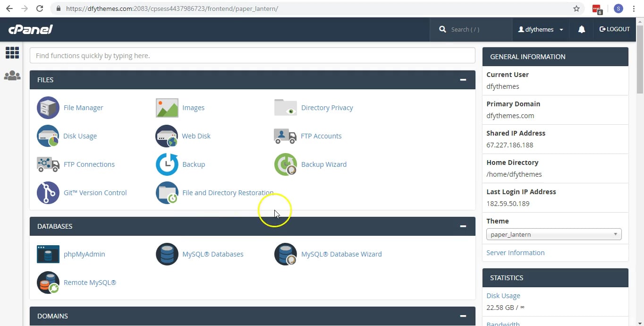Viewport: 644px width, 326px height.
Task: Open the User Manager sidebar icon
Action: (12, 76)
